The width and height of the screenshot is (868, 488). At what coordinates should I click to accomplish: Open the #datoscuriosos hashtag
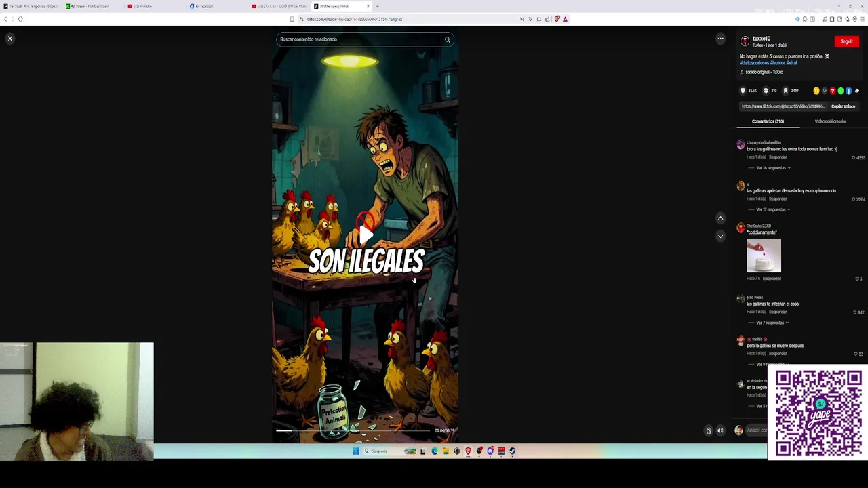[x=754, y=63]
